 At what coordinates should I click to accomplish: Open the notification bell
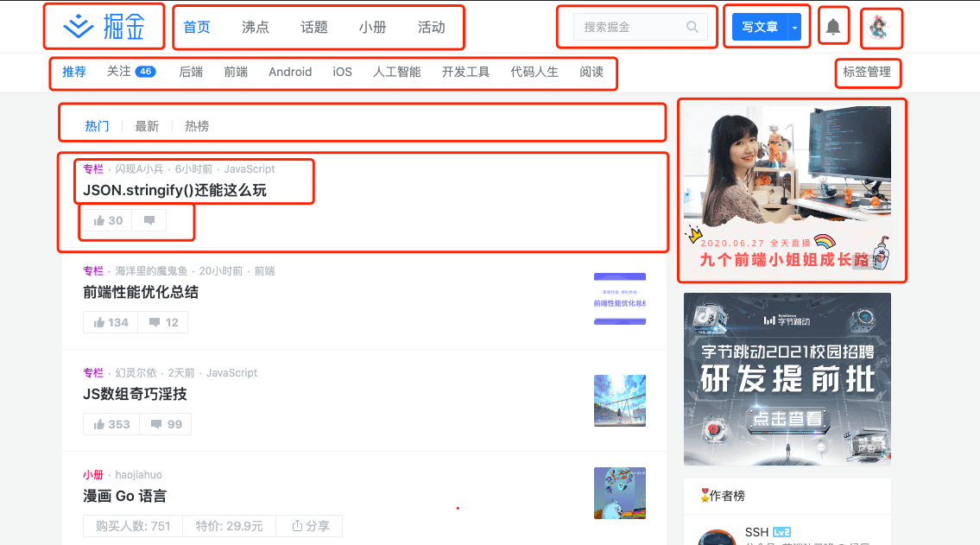tap(833, 27)
